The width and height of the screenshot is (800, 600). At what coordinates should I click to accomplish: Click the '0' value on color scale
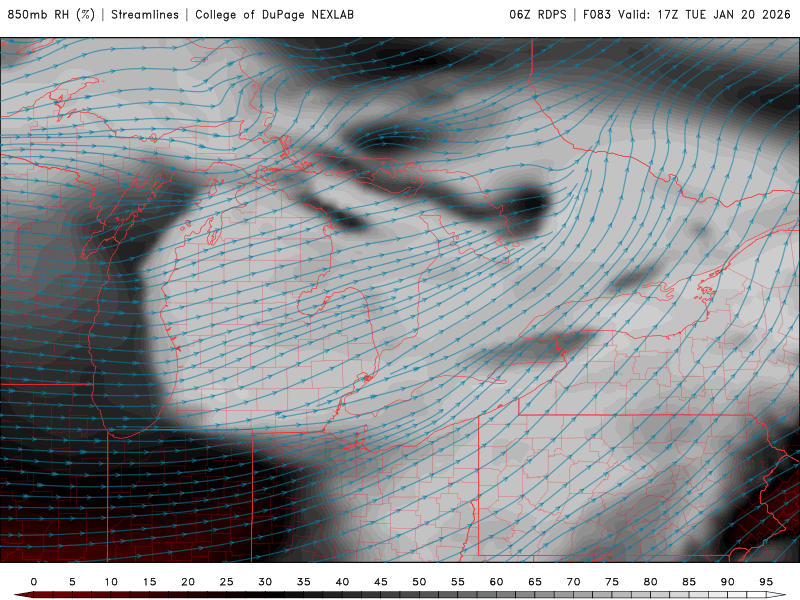[x=34, y=582]
